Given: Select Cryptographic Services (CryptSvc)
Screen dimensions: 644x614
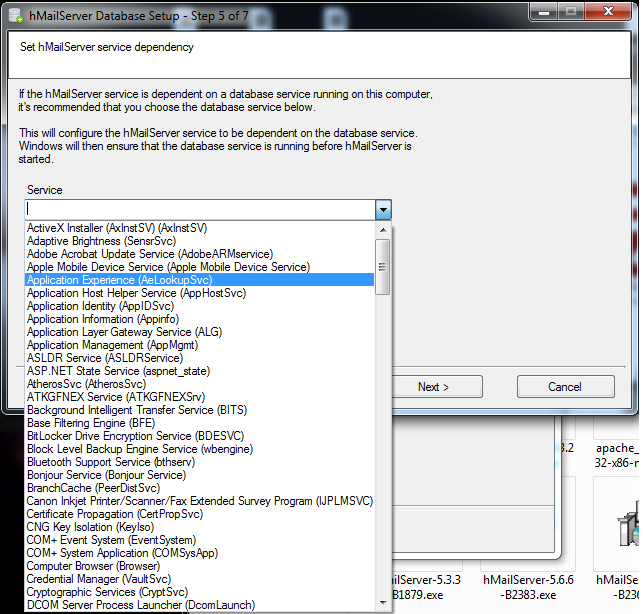Looking at the screenshot, I should click(x=200, y=592).
